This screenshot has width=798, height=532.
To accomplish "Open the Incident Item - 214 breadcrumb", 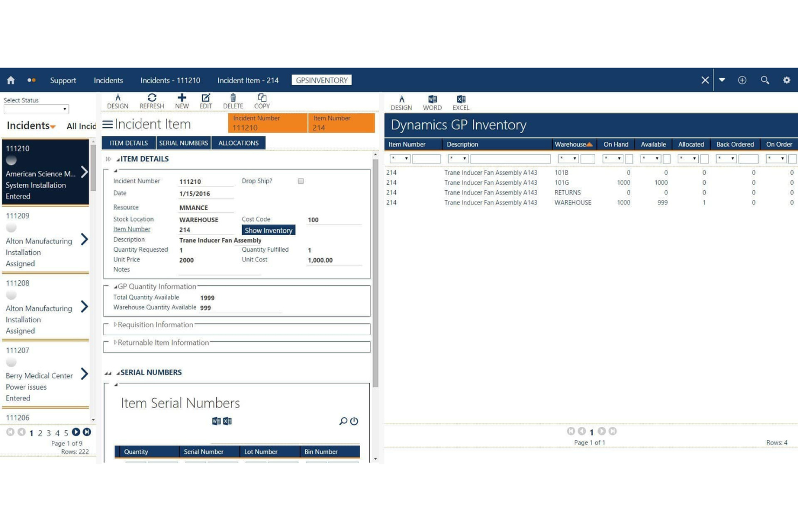I will (248, 80).
